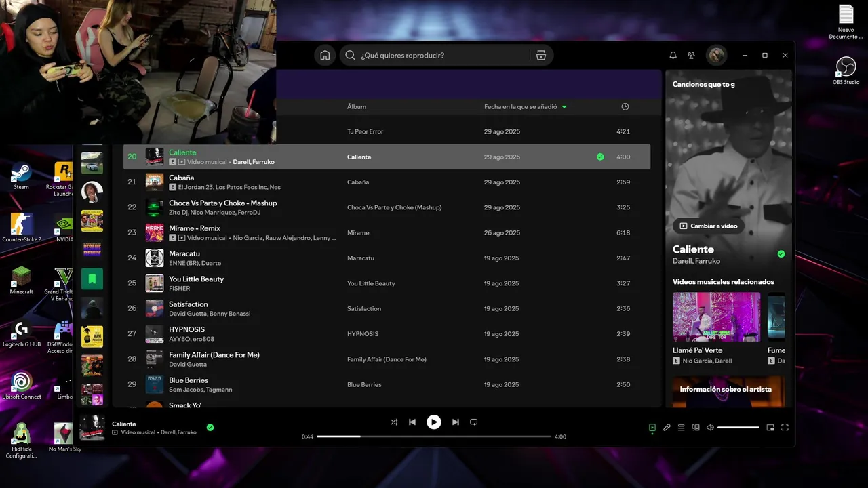The height and width of the screenshot is (488, 868).
Task: Toggle shuffle playback
Action: point(394,422)
